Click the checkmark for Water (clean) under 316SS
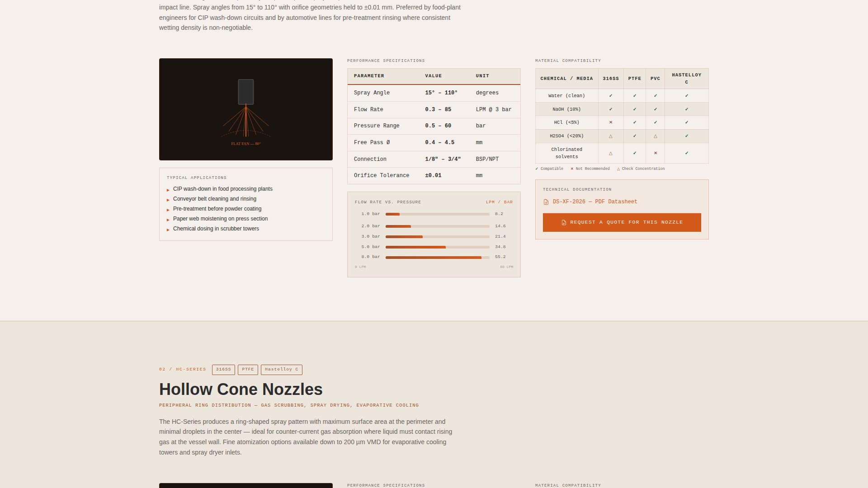The height and width of the screenshot is (488, 868). [611, 95]
